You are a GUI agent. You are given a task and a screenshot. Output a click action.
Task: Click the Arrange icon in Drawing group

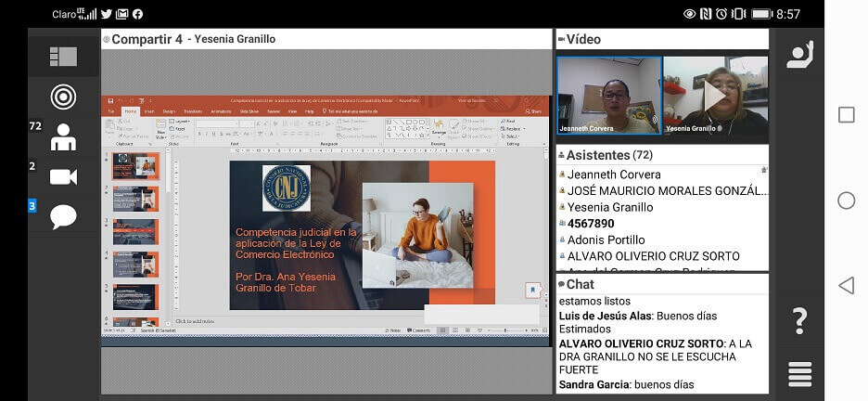(439, 127)
